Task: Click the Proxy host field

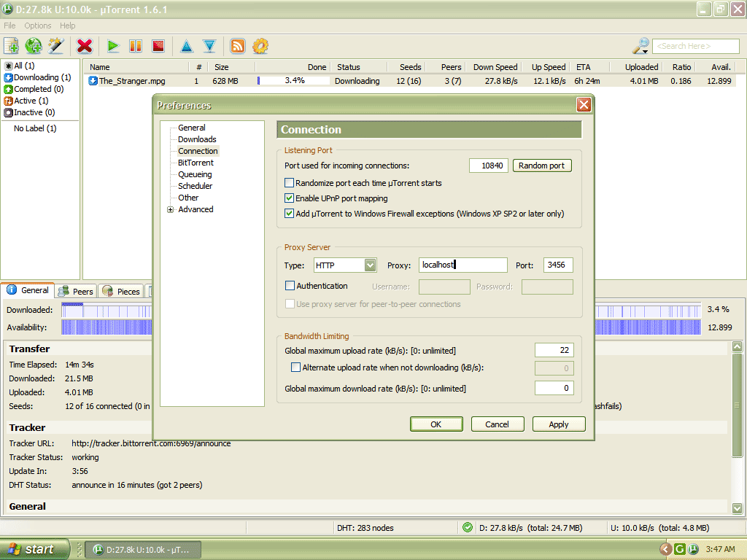Action: [x=463, y=265]
